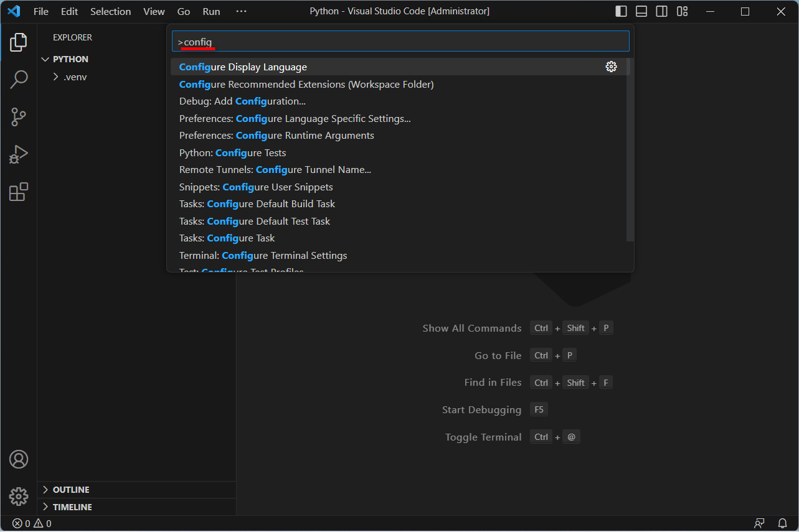This screenshot has width=799, height=532.
Task: Open the Accounts icon in the Activity Bar
Action: click(18, 459)
